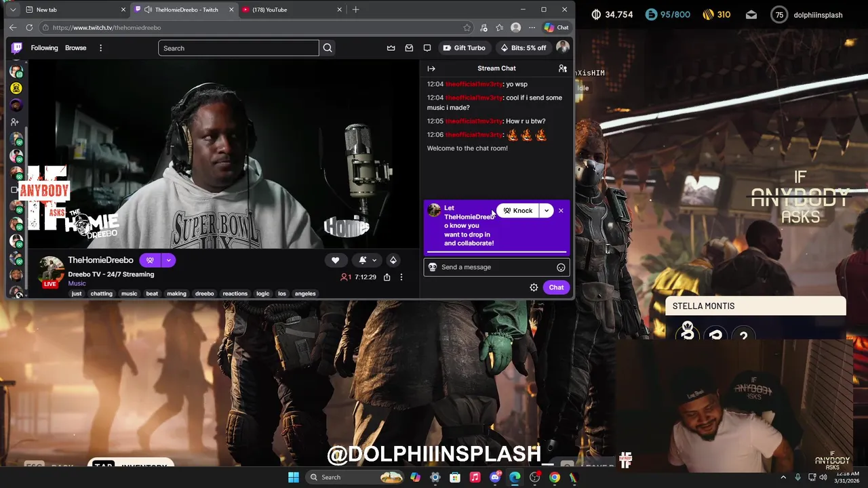The image size is (868, 488).
Task: Reload the Twitch page
Action: click(29, 28)
